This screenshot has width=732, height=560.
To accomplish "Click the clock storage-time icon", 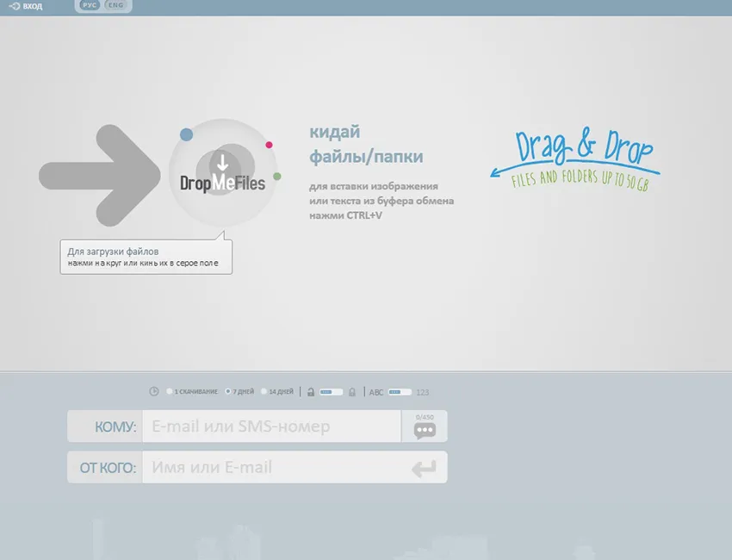I will 153,391.
